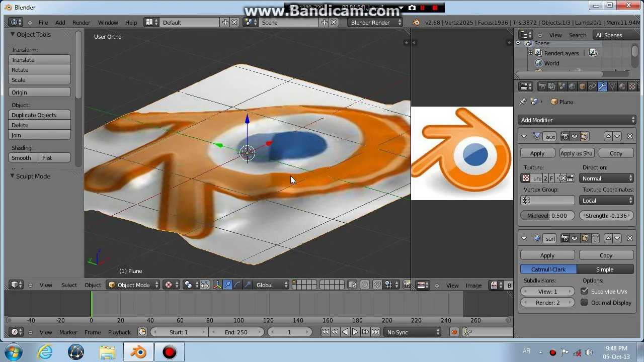Select the Simple subdivision type tab
644x362 pixels.
pos(605,269)
